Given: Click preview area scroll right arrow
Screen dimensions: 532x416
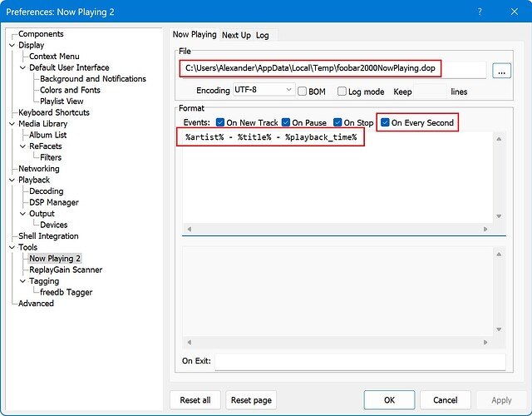Looking at the screenshot, I should click(485, 342).
